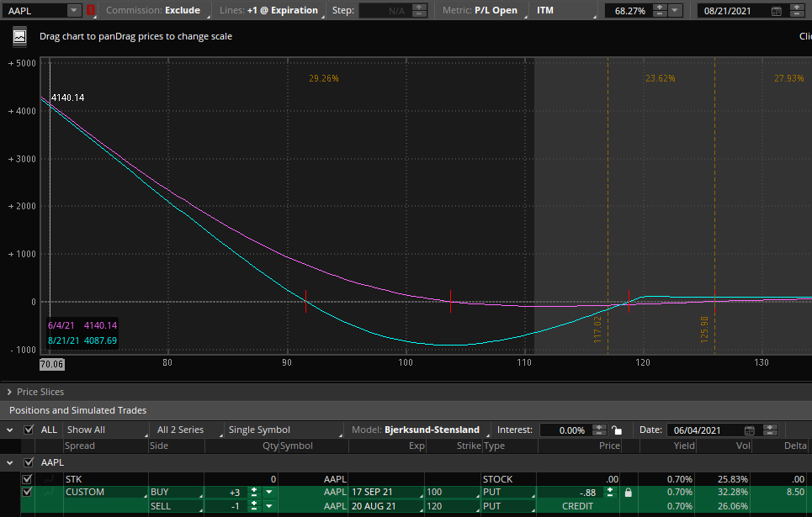Open the chart settings icon above the graph
Viewport: 812px width, 517px height.
[19, 36]
